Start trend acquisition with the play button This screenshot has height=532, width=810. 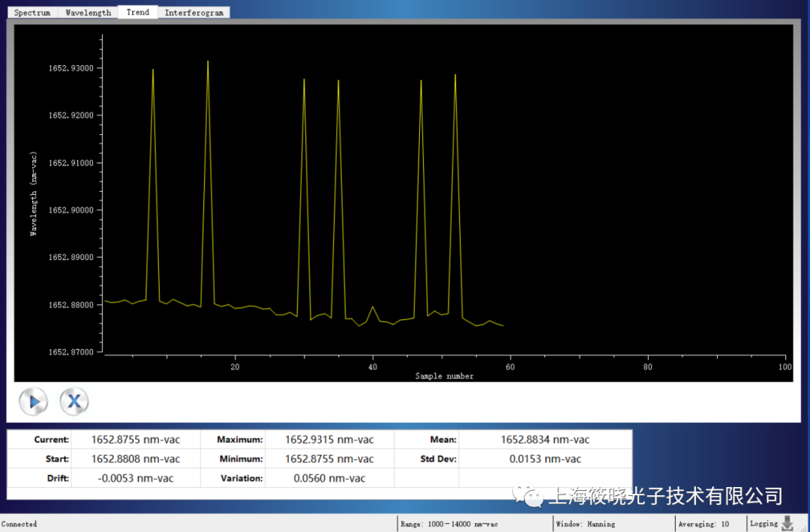click(x=34, y=402)
